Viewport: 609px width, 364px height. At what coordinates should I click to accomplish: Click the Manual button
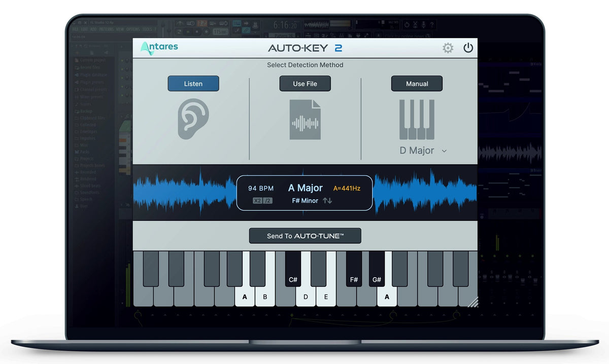coord(417,83)
